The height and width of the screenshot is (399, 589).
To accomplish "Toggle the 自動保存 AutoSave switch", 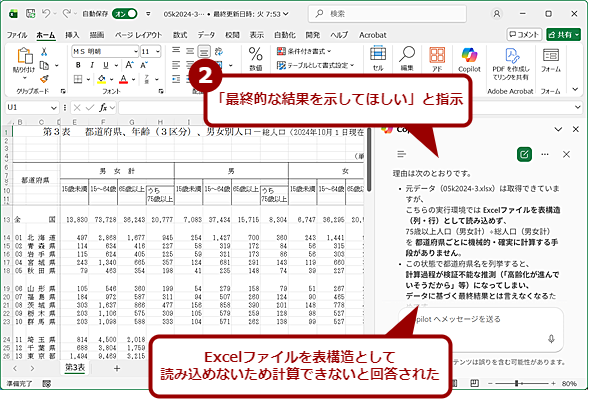I will (x=125, y=14).
